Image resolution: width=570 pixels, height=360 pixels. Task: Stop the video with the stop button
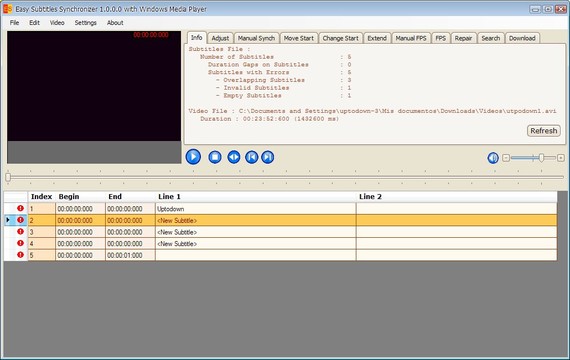pos(215,157)
